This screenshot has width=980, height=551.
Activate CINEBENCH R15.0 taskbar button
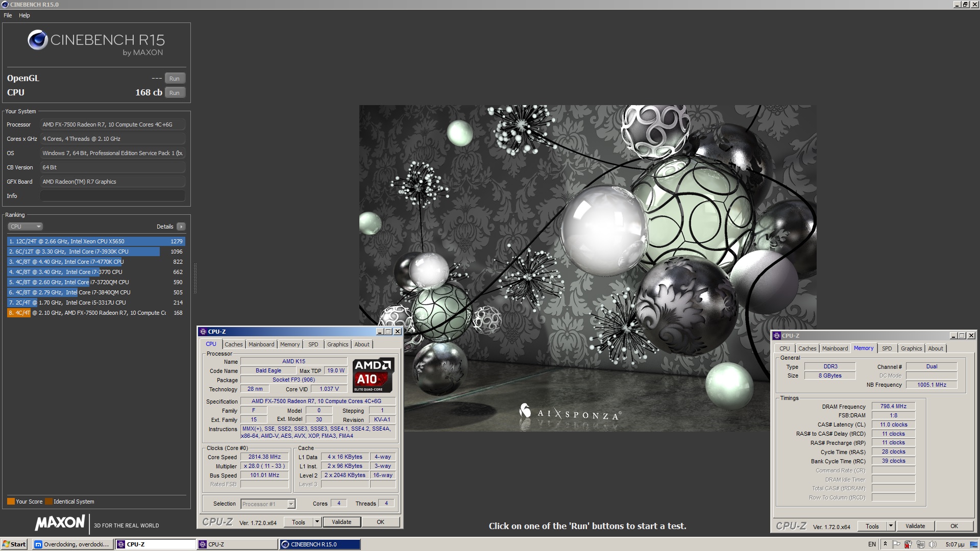tap(320, 544)
